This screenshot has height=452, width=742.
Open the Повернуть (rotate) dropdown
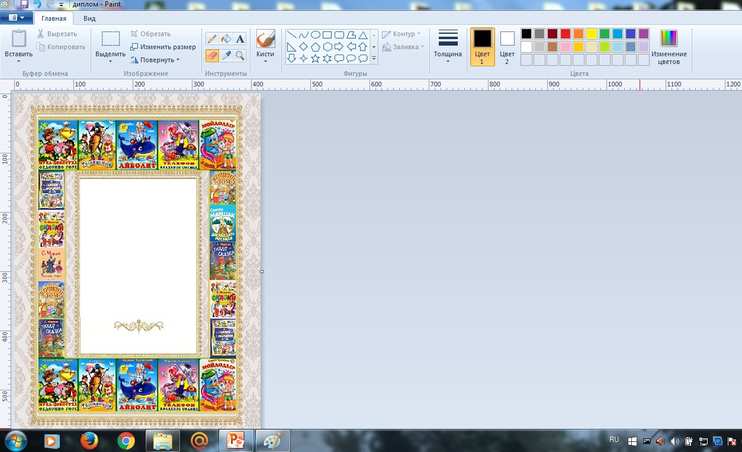(x=157, y=59)
